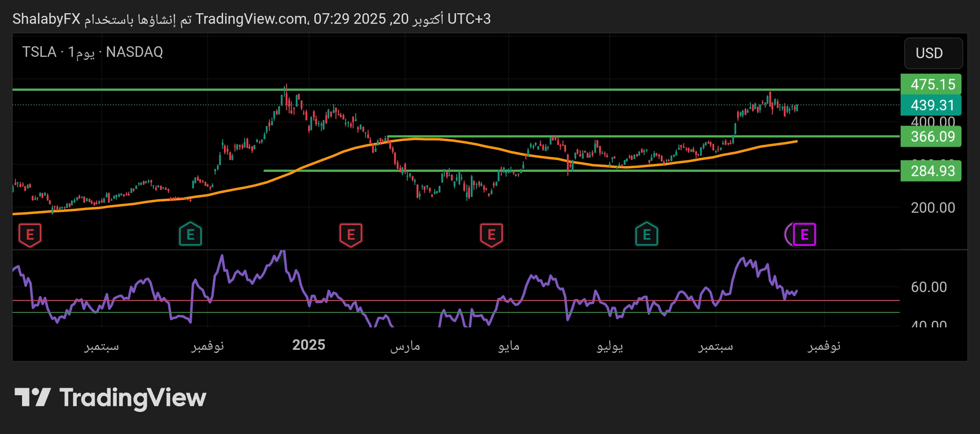Click the TSLA NASDAQ symbol title

[x=93, y=52]
